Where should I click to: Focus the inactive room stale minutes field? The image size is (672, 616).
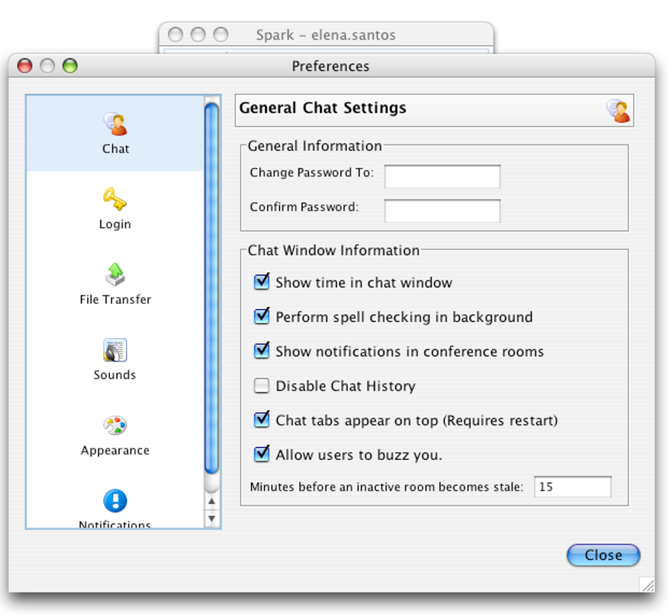573,487
